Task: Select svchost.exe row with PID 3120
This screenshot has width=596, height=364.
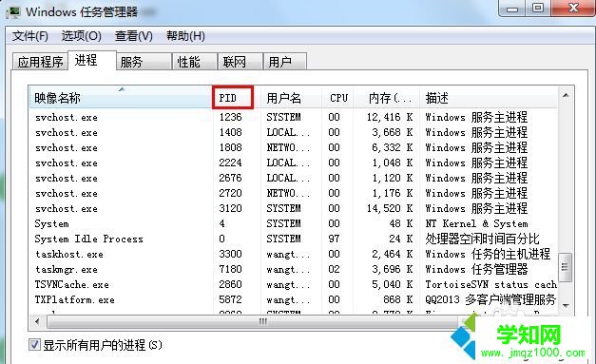Action: [294, 208]
